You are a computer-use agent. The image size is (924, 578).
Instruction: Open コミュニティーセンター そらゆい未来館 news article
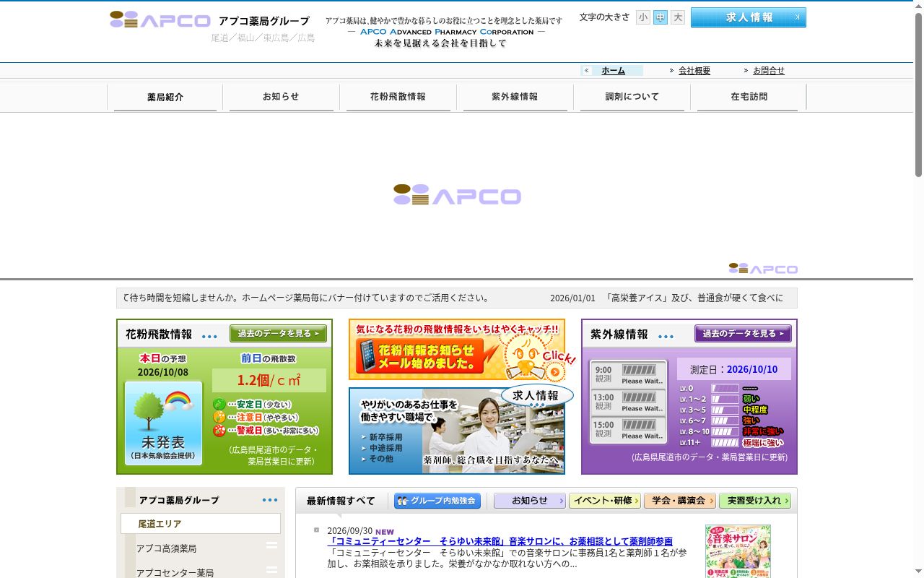tap(500, 541)
